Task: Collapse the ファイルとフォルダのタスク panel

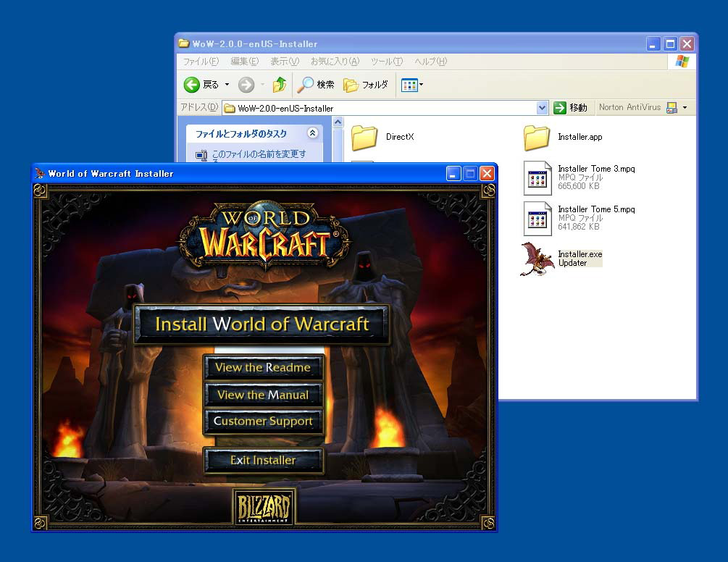Action: coord(312,133)
